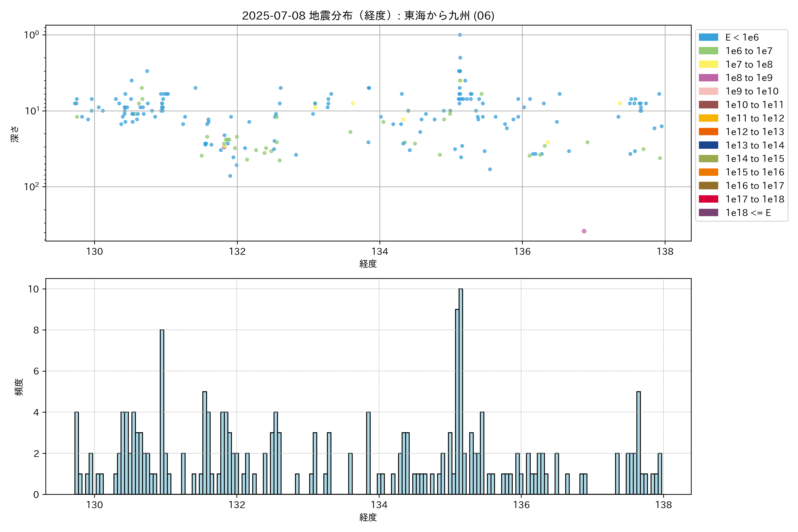This screenshot has width=798, height=532.
Task: Click the 1e15 to 1e16 legend label
Action: (x=755, y=172)
